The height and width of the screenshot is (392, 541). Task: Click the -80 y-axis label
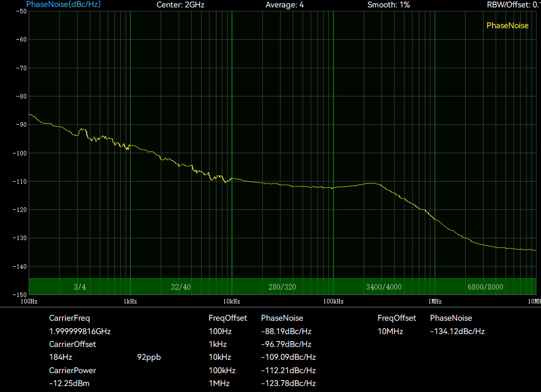(x=21, y=97)
